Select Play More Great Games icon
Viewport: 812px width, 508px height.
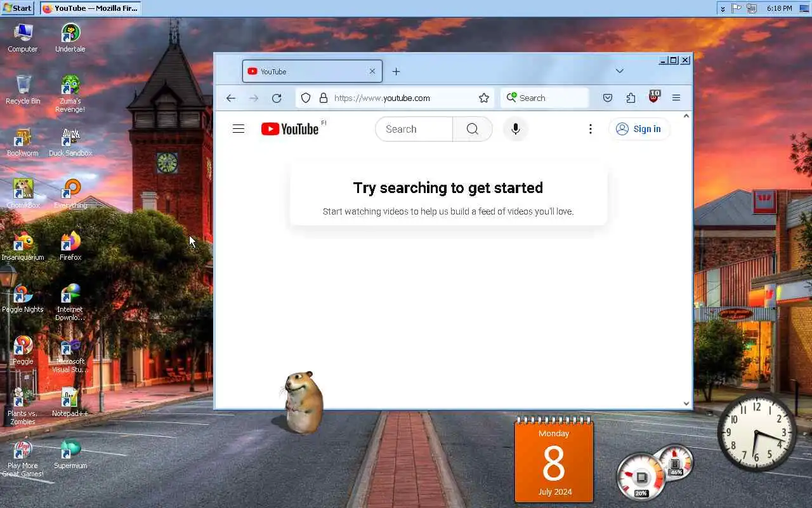pos(23,459)
